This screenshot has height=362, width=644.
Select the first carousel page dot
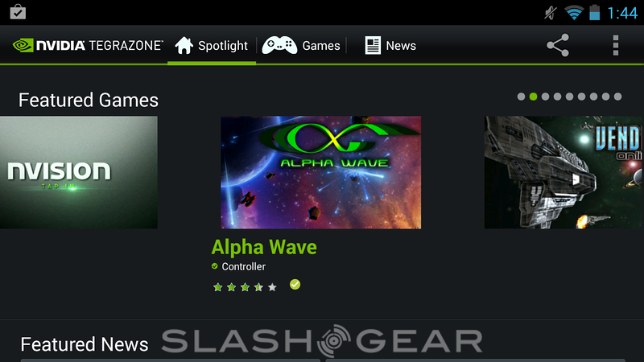[521, 97]
